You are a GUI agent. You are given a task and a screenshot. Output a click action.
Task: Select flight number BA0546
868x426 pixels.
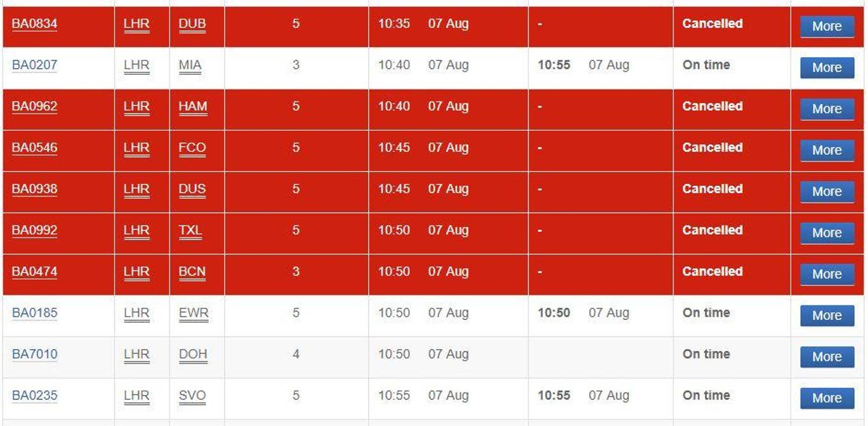pos(34,148)
